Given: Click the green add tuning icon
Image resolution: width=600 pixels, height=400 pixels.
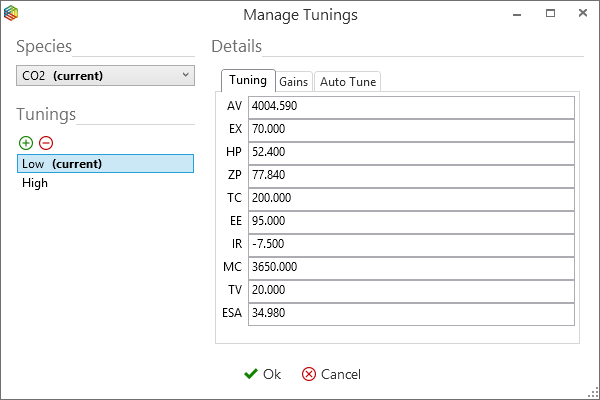Looking at the screenshot, I should [x=26, y=143].
